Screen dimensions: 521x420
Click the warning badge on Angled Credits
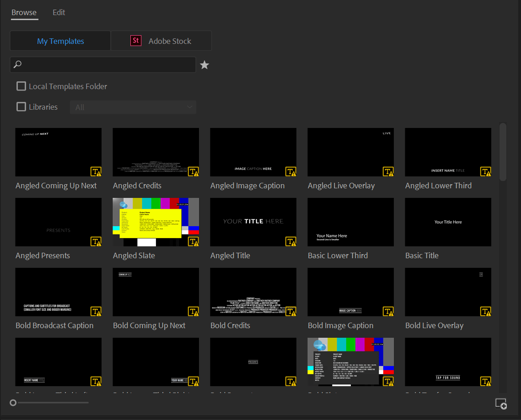pos(193,171)
